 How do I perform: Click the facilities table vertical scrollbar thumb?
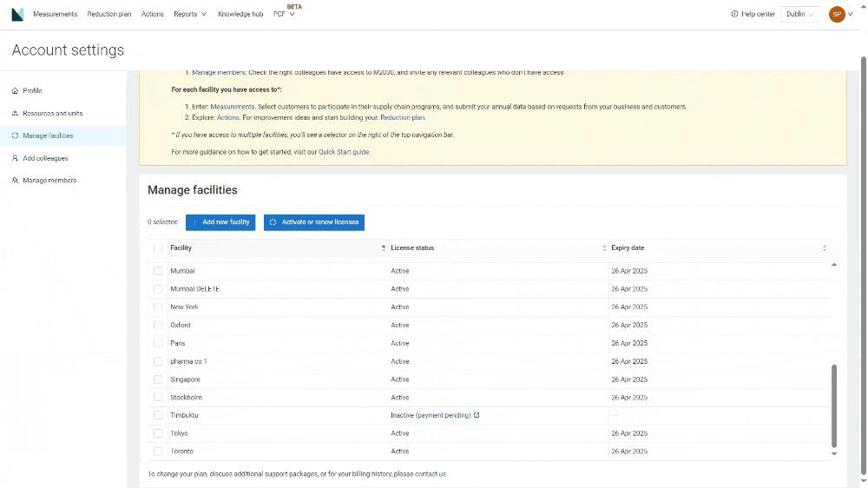tap(835, 404)
